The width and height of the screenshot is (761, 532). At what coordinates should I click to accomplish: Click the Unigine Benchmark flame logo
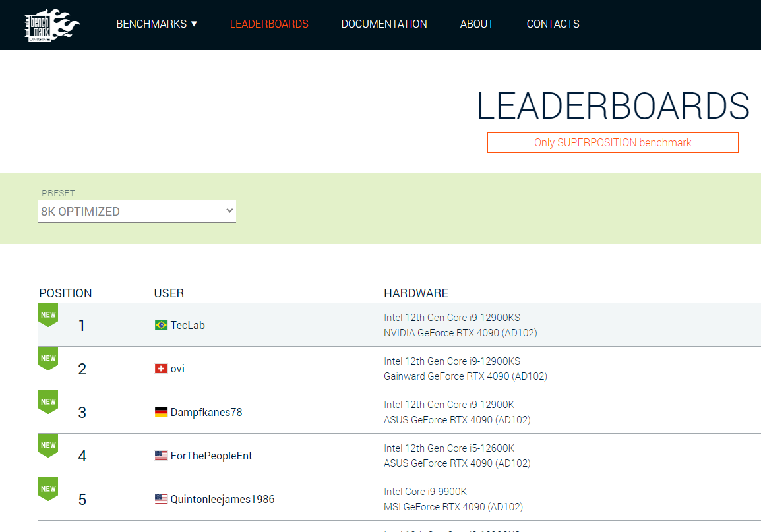[52, 25]
